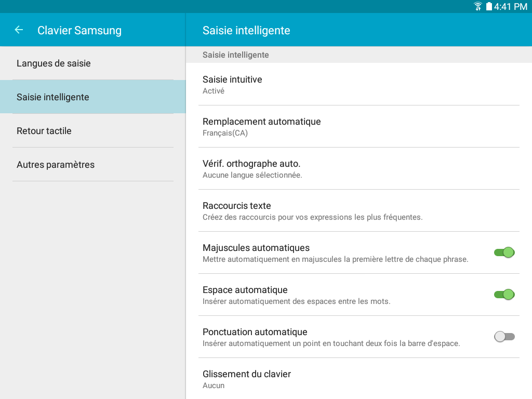This screenshot has height=399, width=532.
Task: Open Langues de saisie section
Action: pos(93,63)
